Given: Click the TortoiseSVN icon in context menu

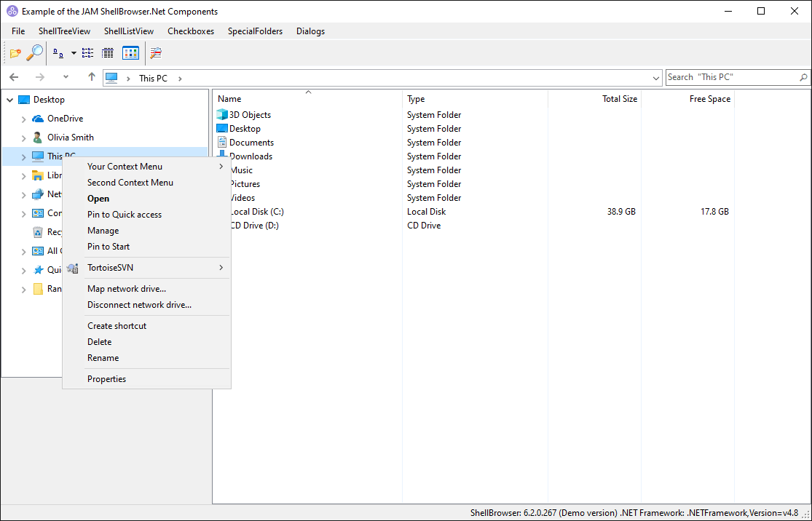Looking at the screenshot, I should [x=72, y=268].
